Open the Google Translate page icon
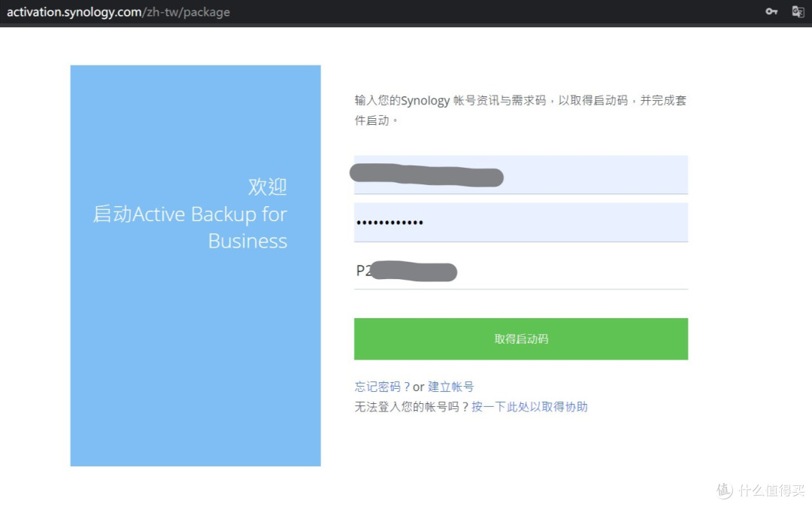The image size is (812, 507). point(798,11)
